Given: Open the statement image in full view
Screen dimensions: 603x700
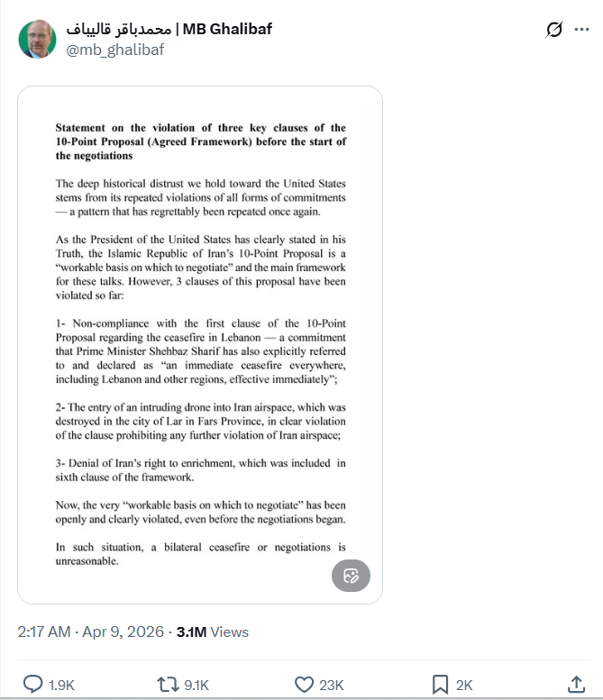Looking at the screenshot, I should (x=200, y=360).
